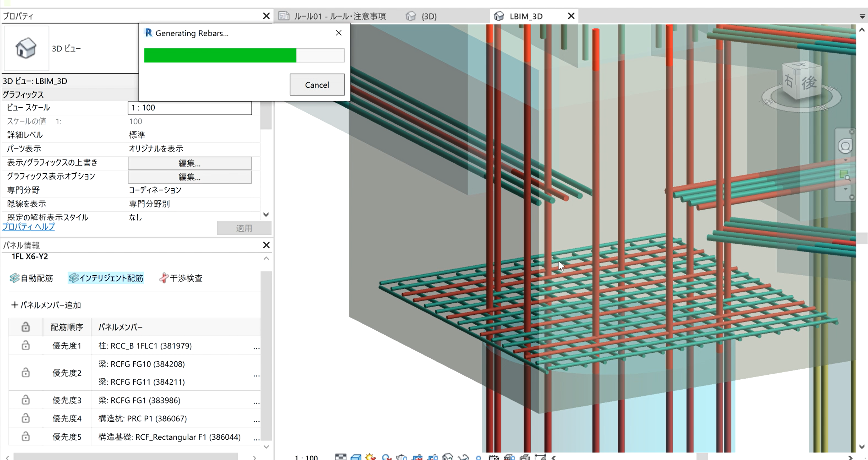The width and height of the screenshot is (868, 460).
Task: Collapse the 1FL X6-Y2 panel section
Action: click(x=266, y=258)
